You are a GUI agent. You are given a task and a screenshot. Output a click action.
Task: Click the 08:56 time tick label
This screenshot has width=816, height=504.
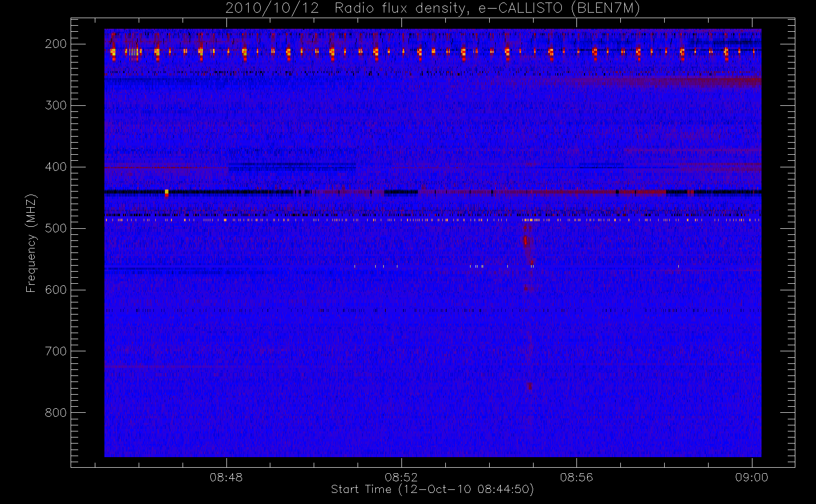[x=576, y=477]
